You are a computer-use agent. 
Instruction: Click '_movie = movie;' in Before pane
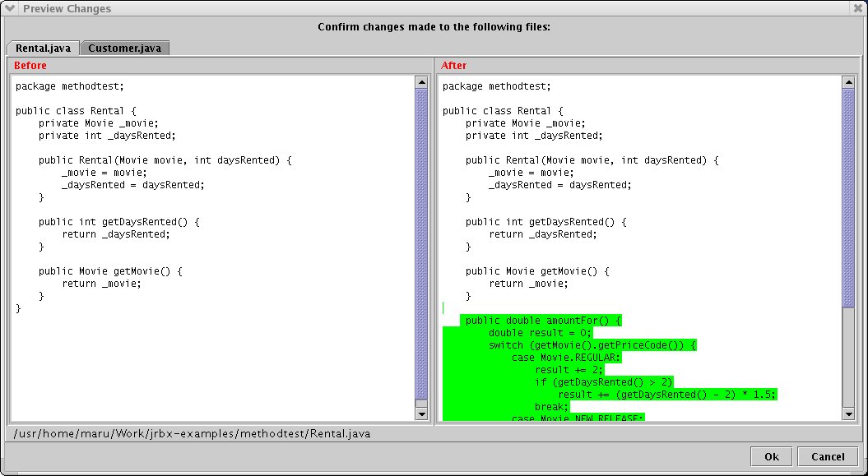click(104, 173)
